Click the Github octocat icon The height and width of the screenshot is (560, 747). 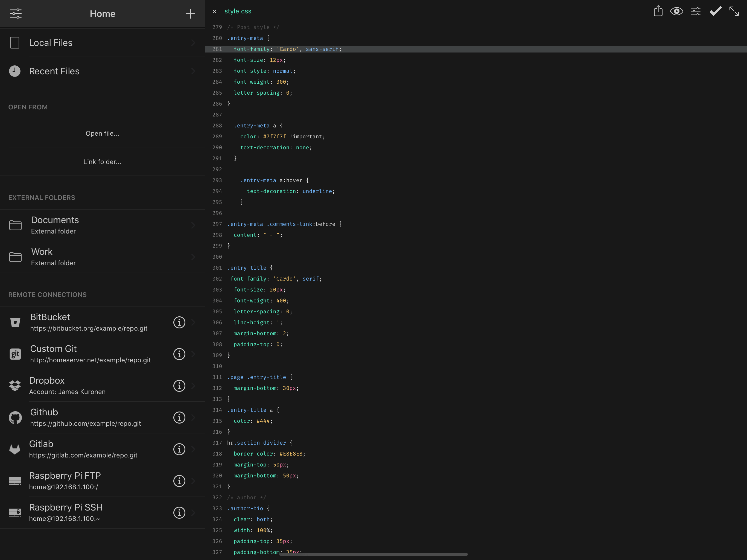click(x=15, y=418)
